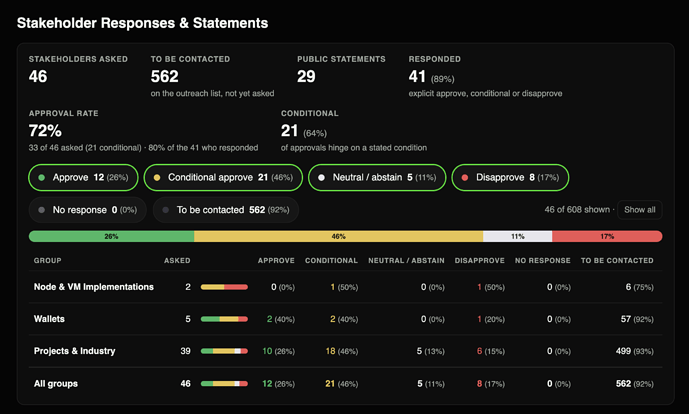Click the Stakeholder Responses & Statements heading
This screenshot has height=414, width=689.
point(142,23)
